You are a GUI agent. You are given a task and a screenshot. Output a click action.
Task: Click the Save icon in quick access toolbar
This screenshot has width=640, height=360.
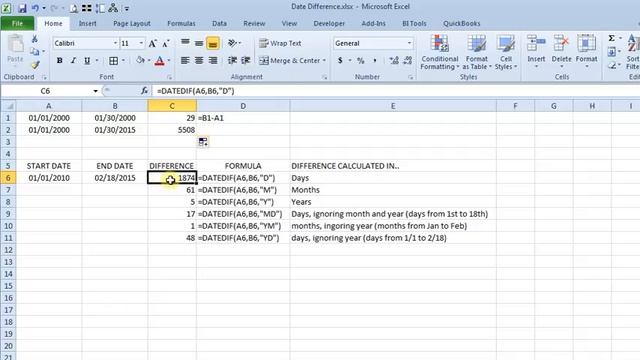pos(22,8)
